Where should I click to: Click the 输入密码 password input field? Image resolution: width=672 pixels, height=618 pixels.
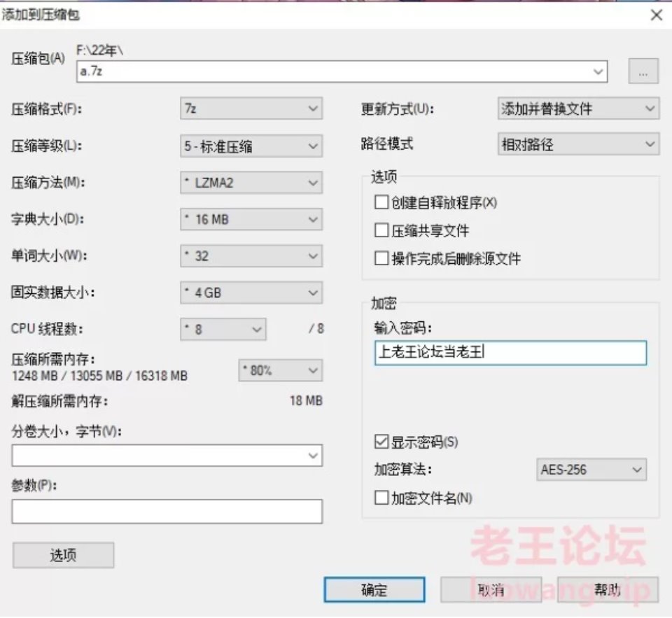[x=510, y=353]
